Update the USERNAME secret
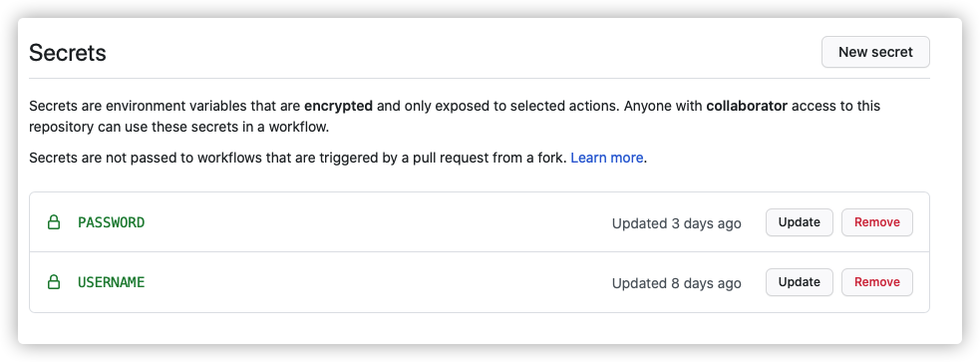The image size is (980, 362). point(799,282)
